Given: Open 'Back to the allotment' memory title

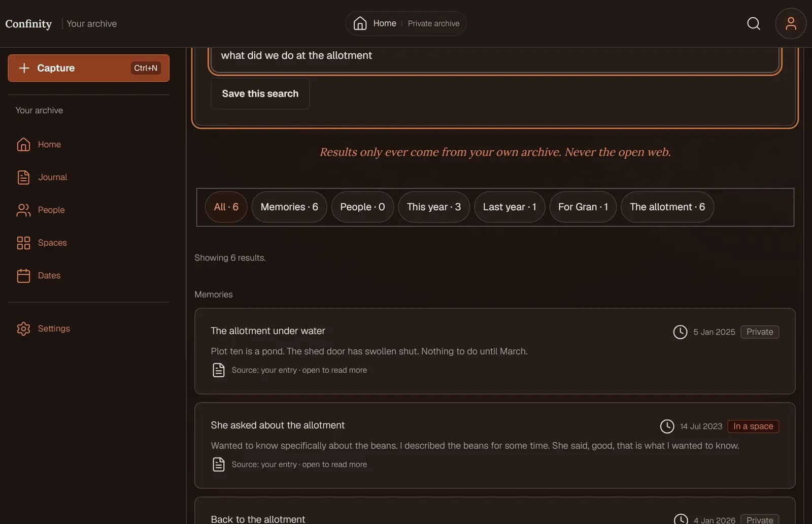Looking at the screenshot, I should point(258,519).
